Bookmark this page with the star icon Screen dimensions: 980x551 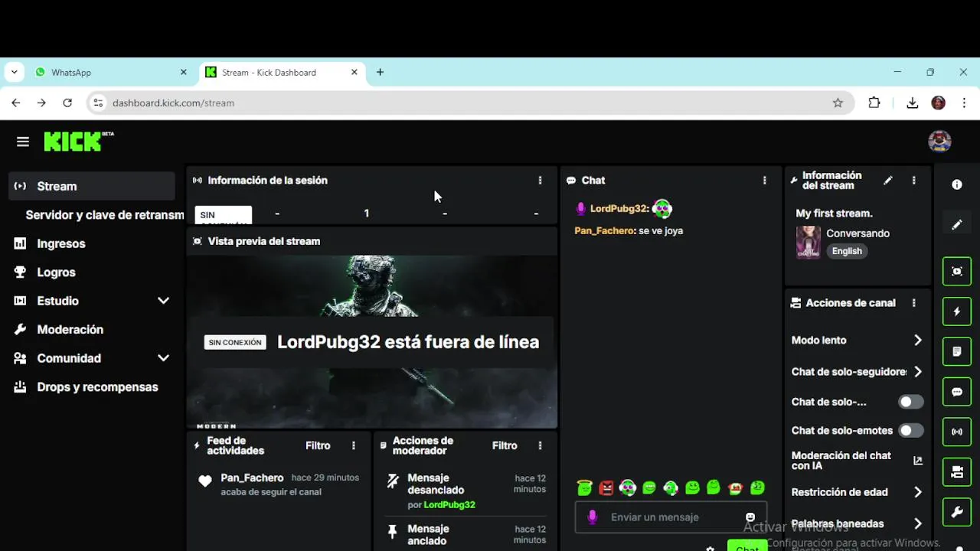point(838,103)
